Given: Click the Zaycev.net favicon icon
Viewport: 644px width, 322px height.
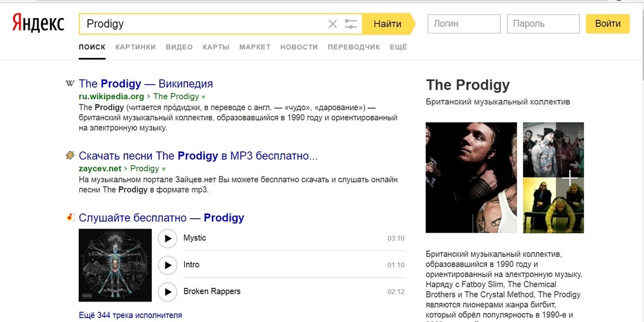Looking at the screenshot, I should 70,156.
